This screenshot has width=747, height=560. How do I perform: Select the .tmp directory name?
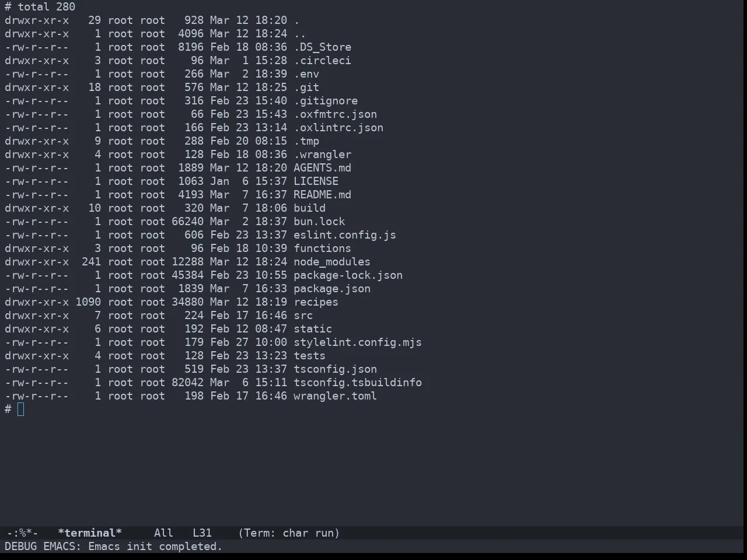pos(306,141)
